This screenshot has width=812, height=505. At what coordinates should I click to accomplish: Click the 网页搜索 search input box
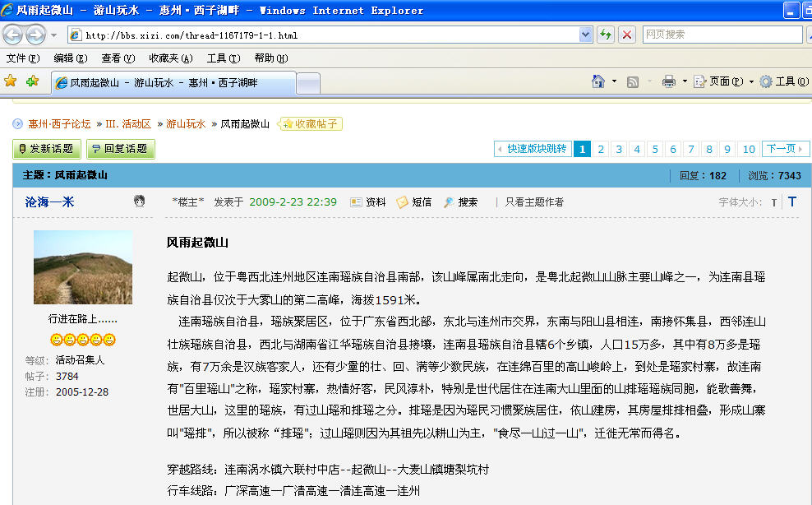pyautogui.click(x=721, y=35)
